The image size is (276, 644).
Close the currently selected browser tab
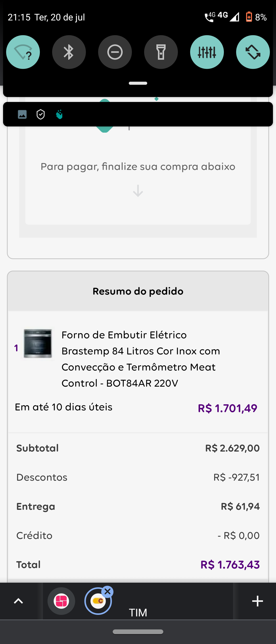point(108,592)
